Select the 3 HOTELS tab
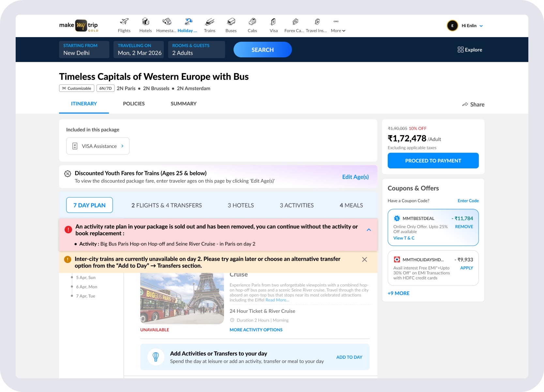The image size is (544, 392). [241, 205]
